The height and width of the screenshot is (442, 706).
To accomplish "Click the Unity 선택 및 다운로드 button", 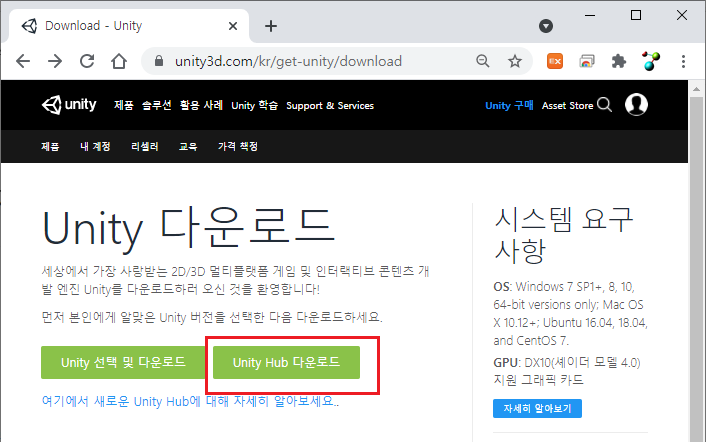I will (x=123, y=362).
